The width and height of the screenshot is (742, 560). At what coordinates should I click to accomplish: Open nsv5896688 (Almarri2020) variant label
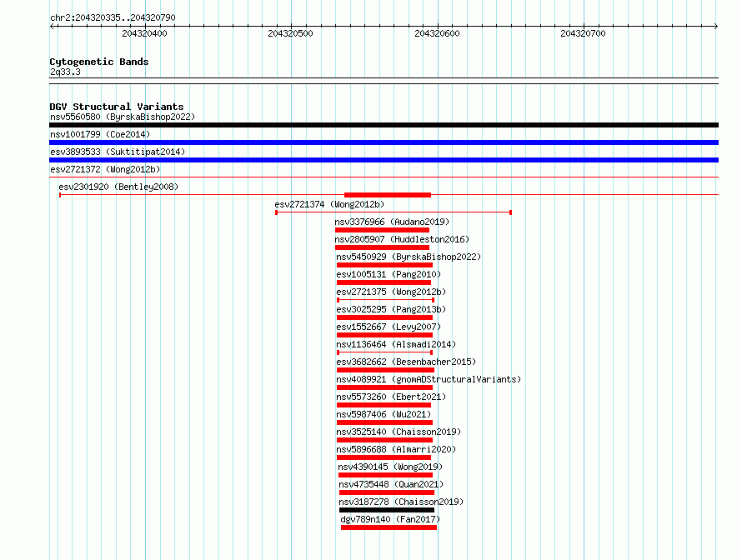click(x=396, y=449)
